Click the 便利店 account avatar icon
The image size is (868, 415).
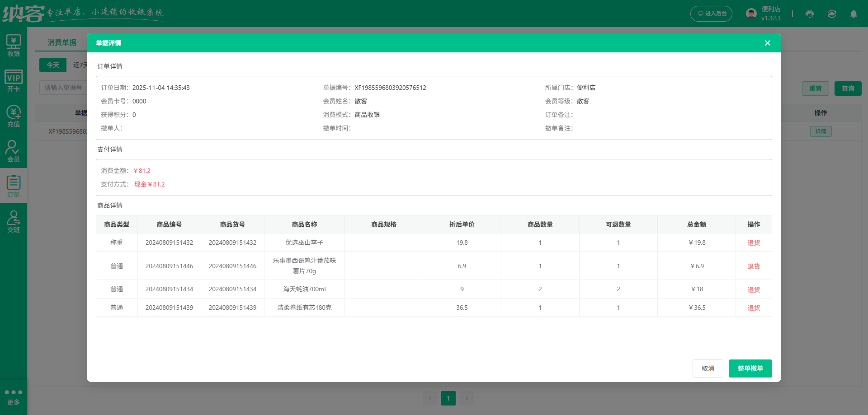click(751, 13)
